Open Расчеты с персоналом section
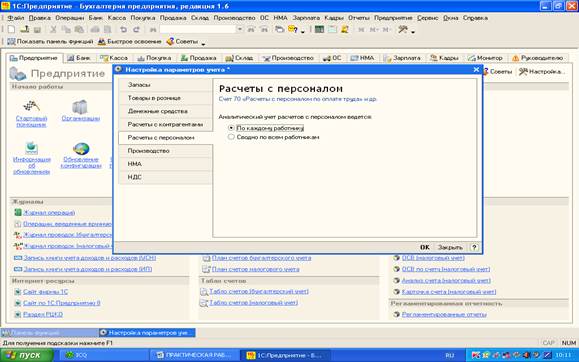Screen dimensions: 579x362 point(165,137)
